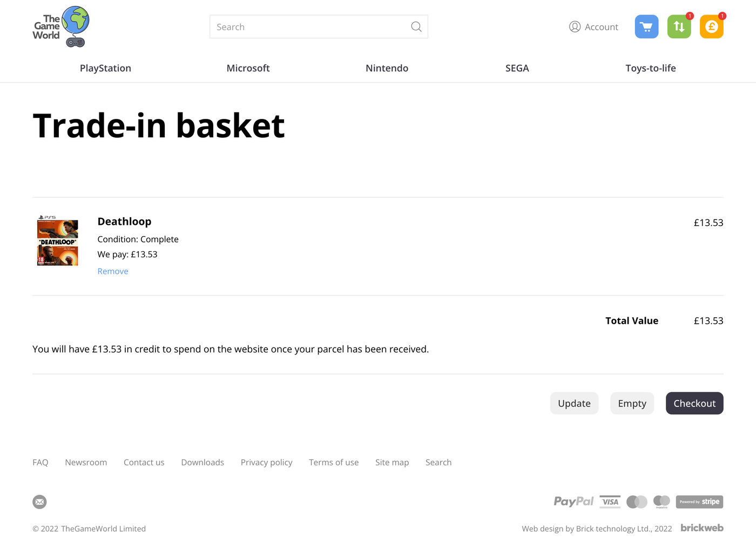Click the Powered by Stripe badge
This screenshot has height=548, width=756.
699,502
